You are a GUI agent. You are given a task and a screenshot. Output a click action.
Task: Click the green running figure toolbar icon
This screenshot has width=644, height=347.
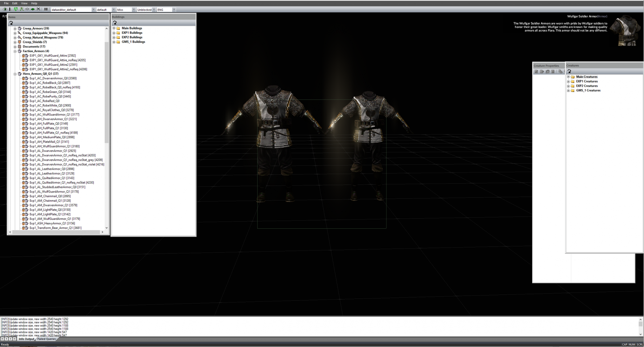21,9
